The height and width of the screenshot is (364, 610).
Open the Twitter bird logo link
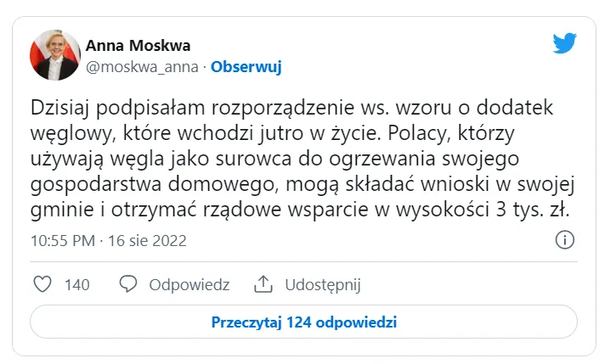click(x=565, y=44)
